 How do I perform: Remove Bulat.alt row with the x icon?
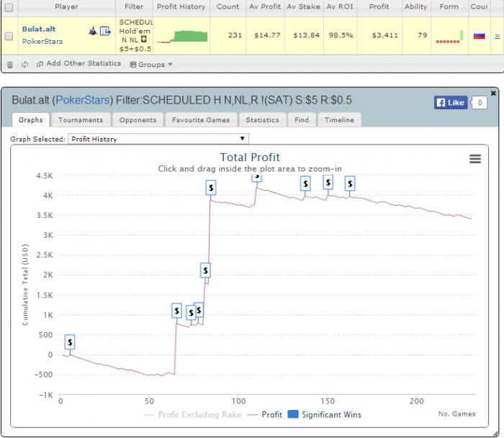497,36
